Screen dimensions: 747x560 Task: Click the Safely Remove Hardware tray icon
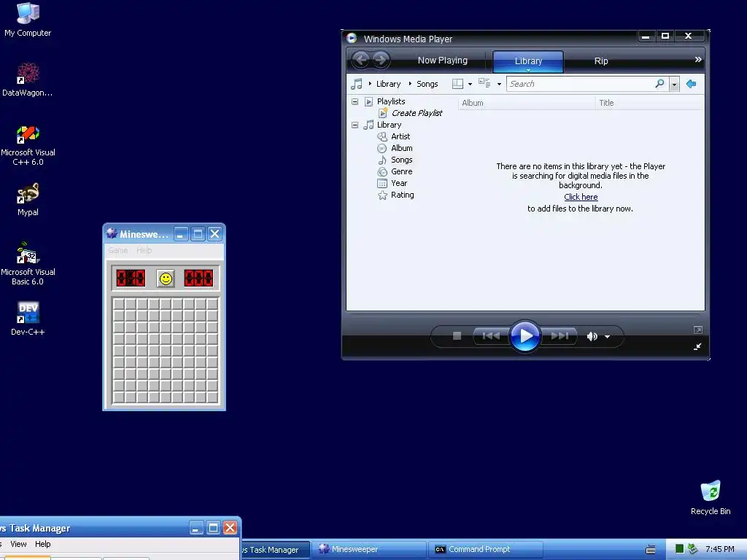pyautogui.click(x=693, y=549)
